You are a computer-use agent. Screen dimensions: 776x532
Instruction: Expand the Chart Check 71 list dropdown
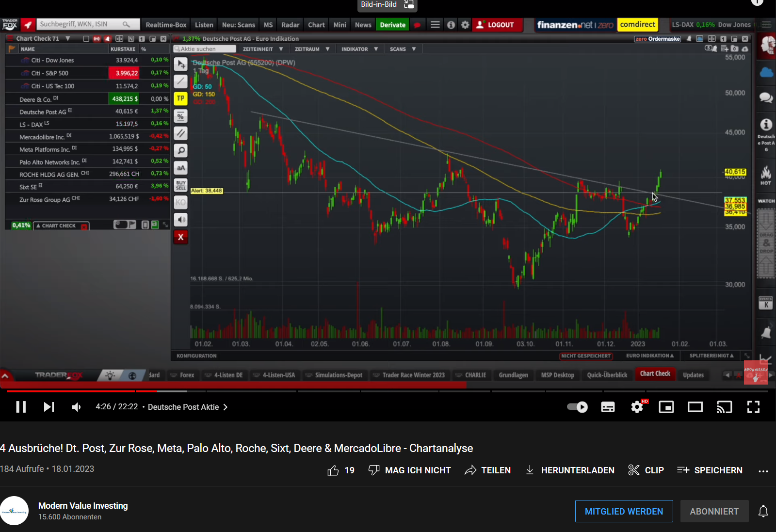[x=68, y=38]
